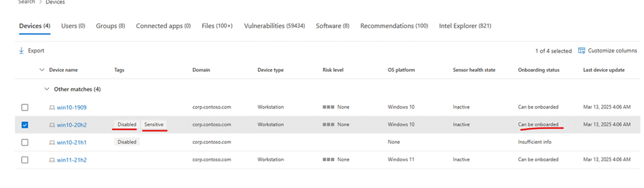Switch to the Vulnerabilities tab
Viewport: 644px width, 188px height.
274,26
